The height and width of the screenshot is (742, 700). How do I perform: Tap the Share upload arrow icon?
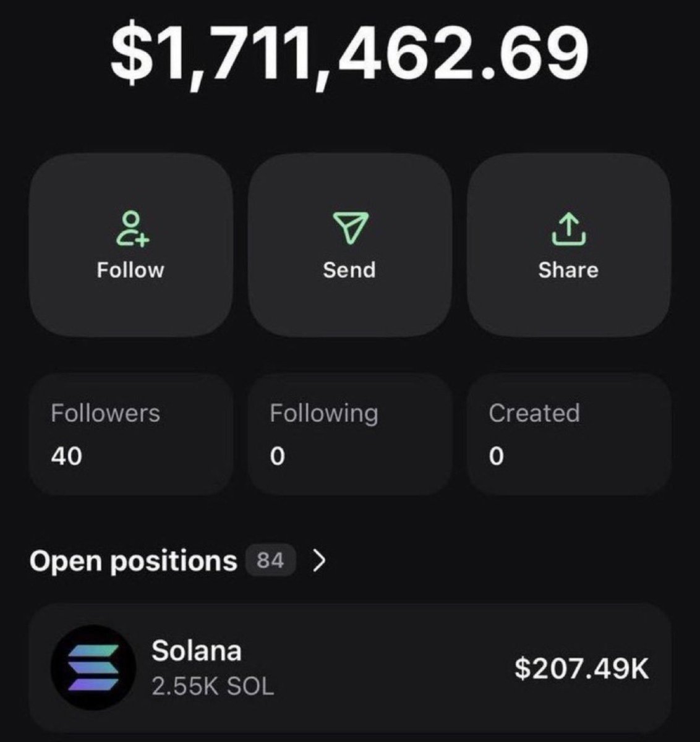568,229
